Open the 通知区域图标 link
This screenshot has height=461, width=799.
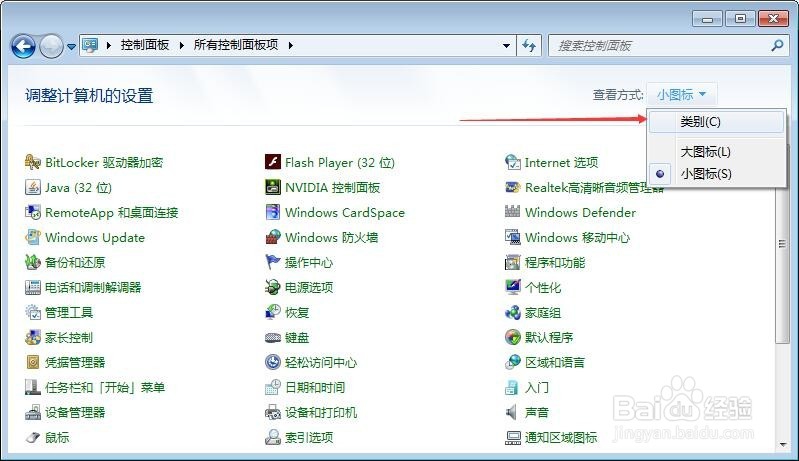pyautogui.click(x=561, y=437)
